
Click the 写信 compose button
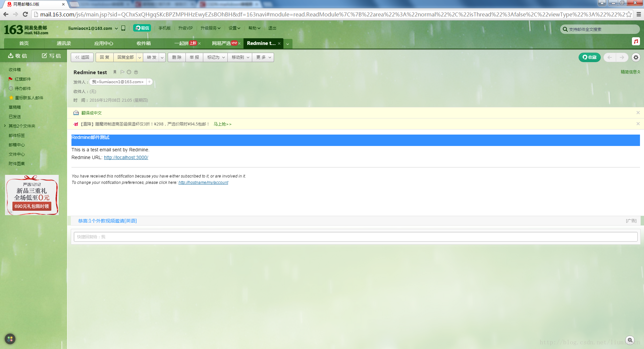pos(51,56)
